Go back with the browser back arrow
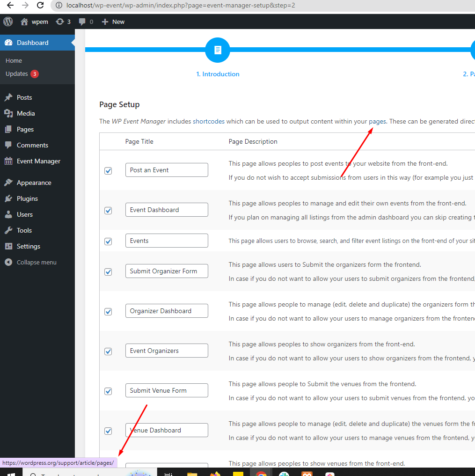 10,5
